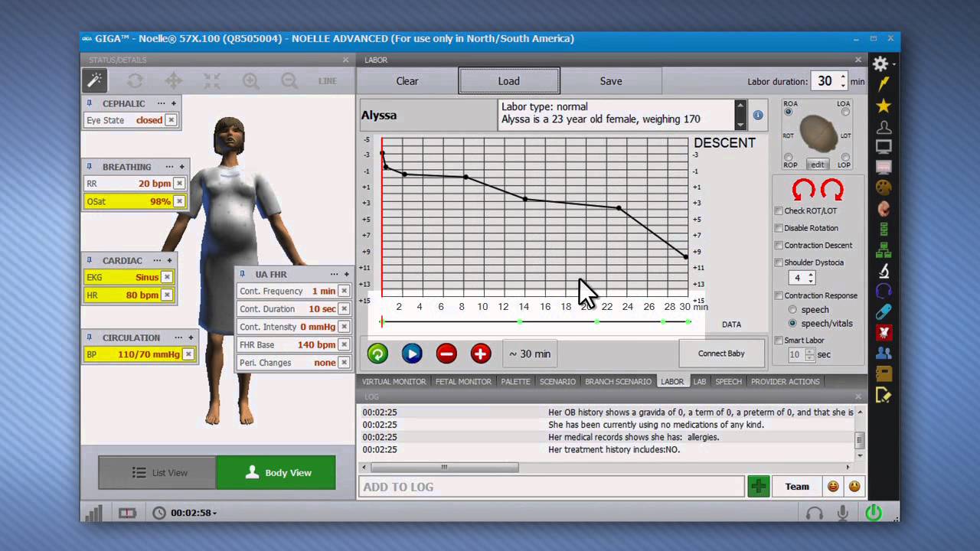Open the blue pill medication icon
The height and width of the screenshot is (551, 980).
(x=884, y=311)
